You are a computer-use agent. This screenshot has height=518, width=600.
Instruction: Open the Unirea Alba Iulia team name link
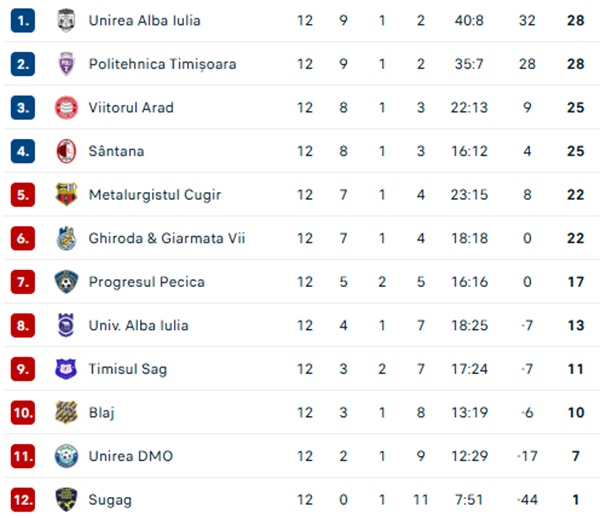pyautogui.click(x=144, y=20)
